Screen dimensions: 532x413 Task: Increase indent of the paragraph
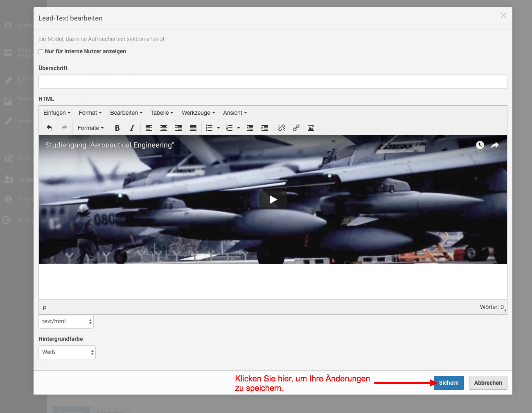[265, 128]
